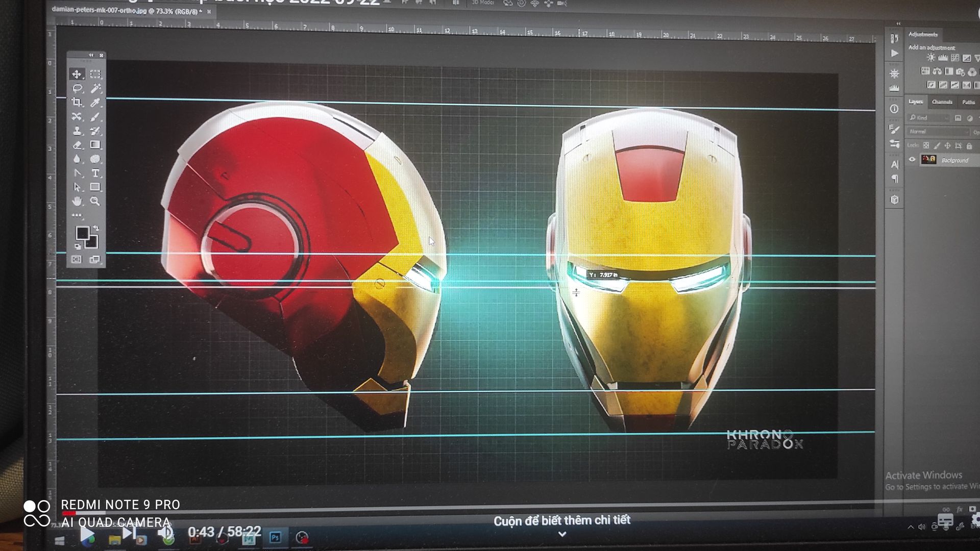Select the Hand tool
This screenshot has height=551, width=980.
coord(77,202)
